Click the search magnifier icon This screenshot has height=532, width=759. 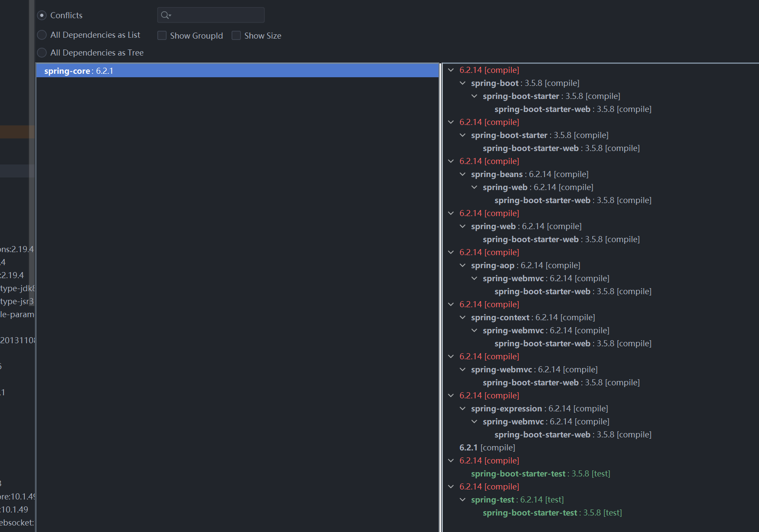(x=165, y=15)
